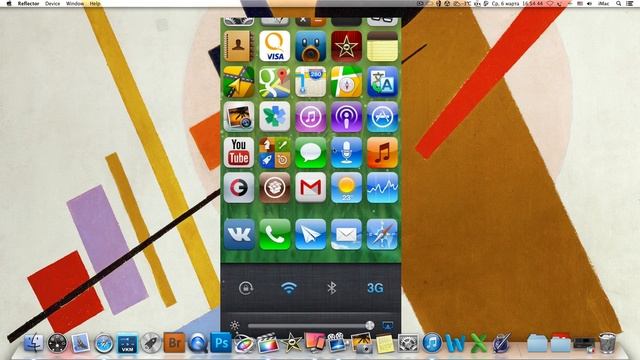This screenshot has width=640, height=360.
Task: Launch Adobe Bridge from the dock
Action: (x=174, y=343)
